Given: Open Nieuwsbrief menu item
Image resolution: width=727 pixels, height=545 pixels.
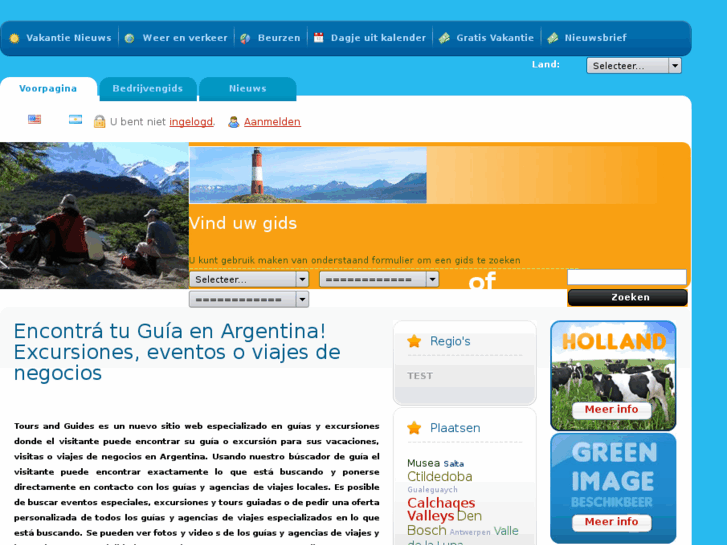Looking at the screenshot, I should click(596, 38).
